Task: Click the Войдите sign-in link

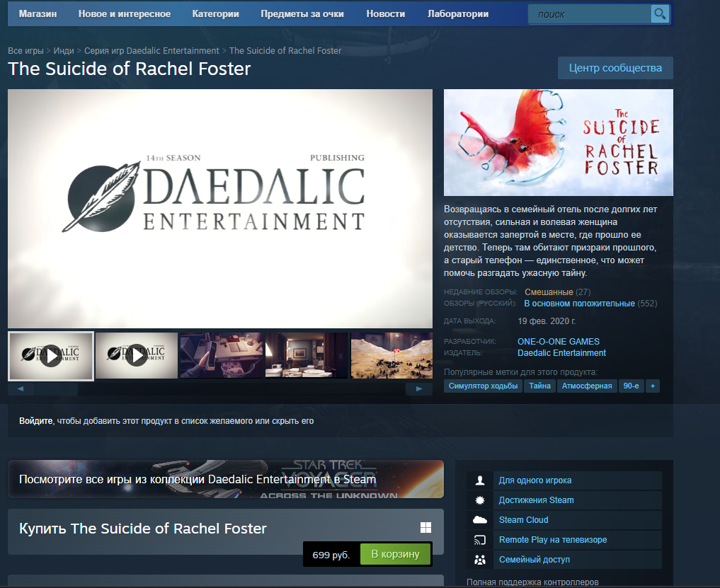Action: [36, 421]
